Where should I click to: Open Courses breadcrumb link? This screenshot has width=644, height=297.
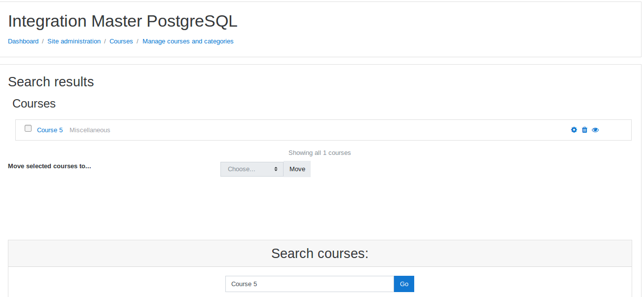[x=121, y=41]
